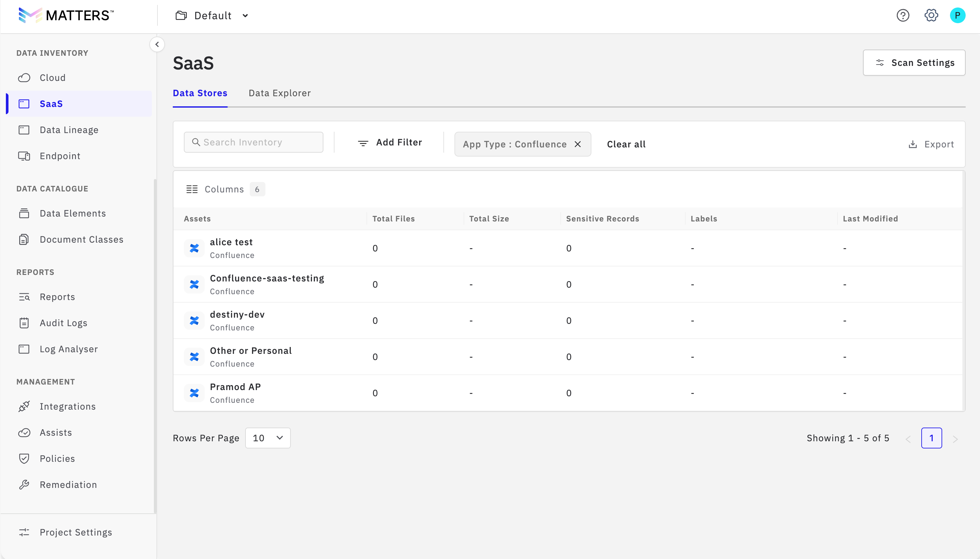Open Policies from the sidebar
Viewport: 980px width, 559px height.
80,459
